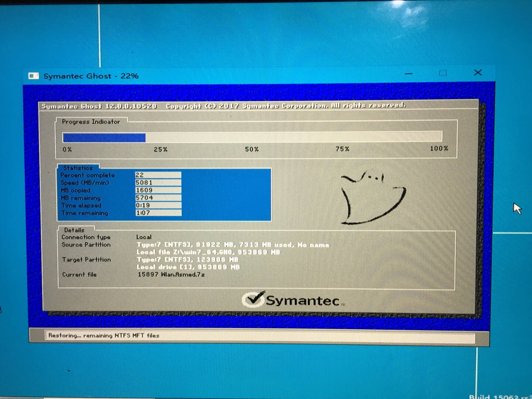Select the Time elapsed value 0:19
The height and width of the screenshot is (399, 532).
[x=158, y=205]
